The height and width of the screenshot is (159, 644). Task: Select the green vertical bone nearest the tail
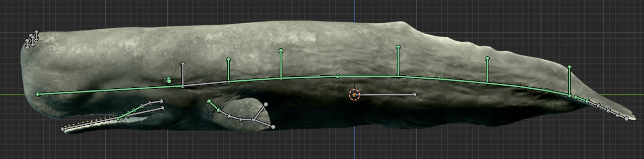click(569, 81)
